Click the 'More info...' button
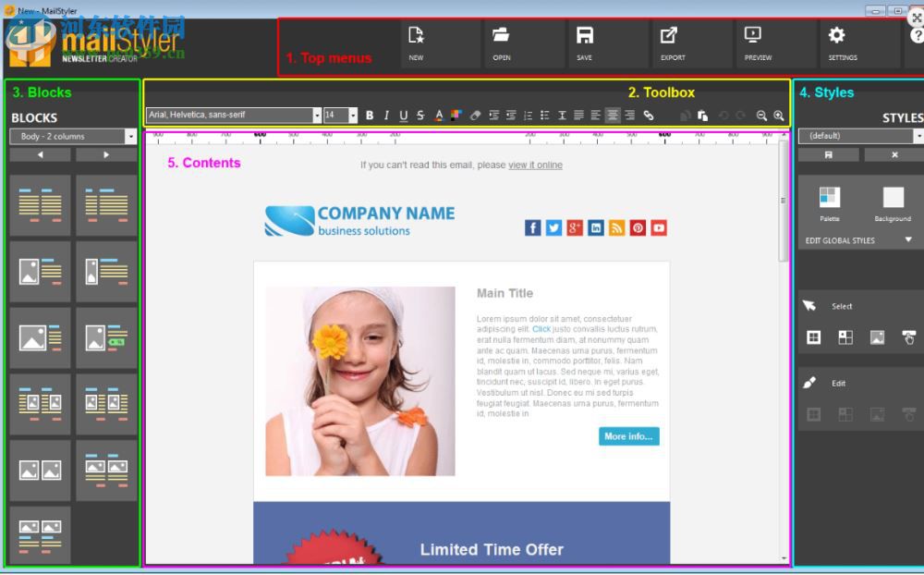The image size is (924, 575). click(628, 436)
